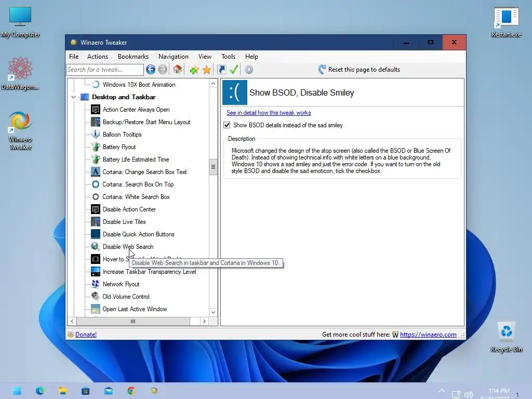This screenshot has width=532, height=399.
Task: Open the https://winaero.com link
Action: click(x=428, y=335)
